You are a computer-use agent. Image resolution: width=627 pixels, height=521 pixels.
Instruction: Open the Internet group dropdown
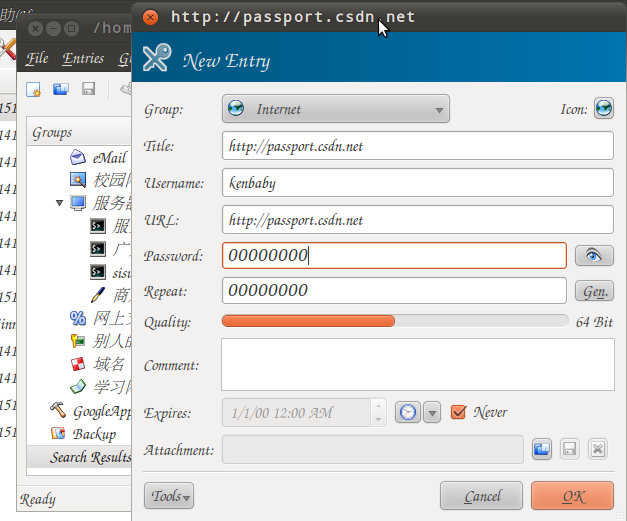[335, 109]
